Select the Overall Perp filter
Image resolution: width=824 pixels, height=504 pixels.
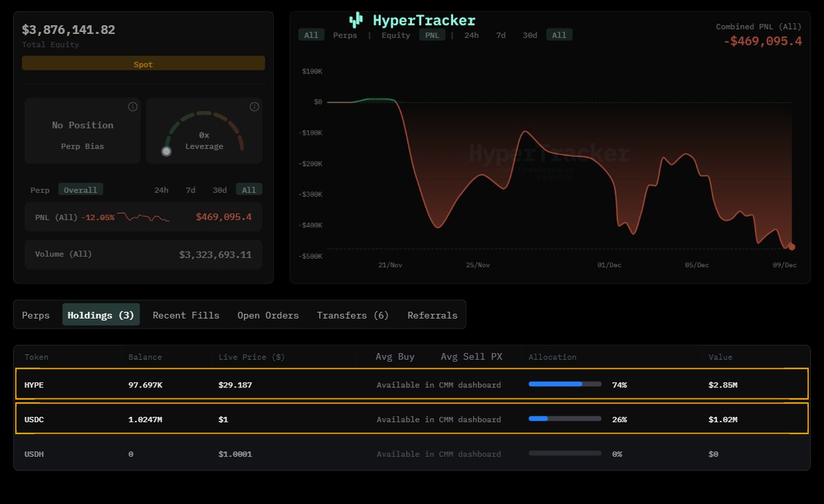pos(80,190)
